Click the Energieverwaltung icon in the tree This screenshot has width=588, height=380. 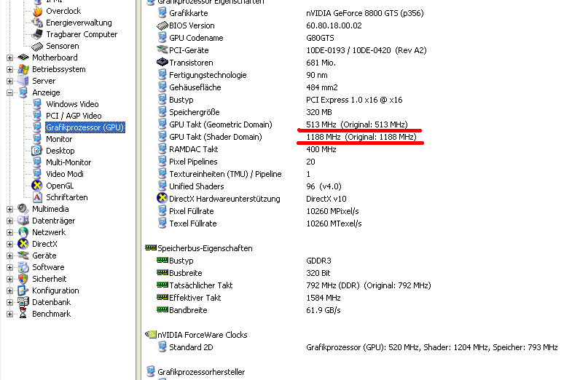pos(37,23)
